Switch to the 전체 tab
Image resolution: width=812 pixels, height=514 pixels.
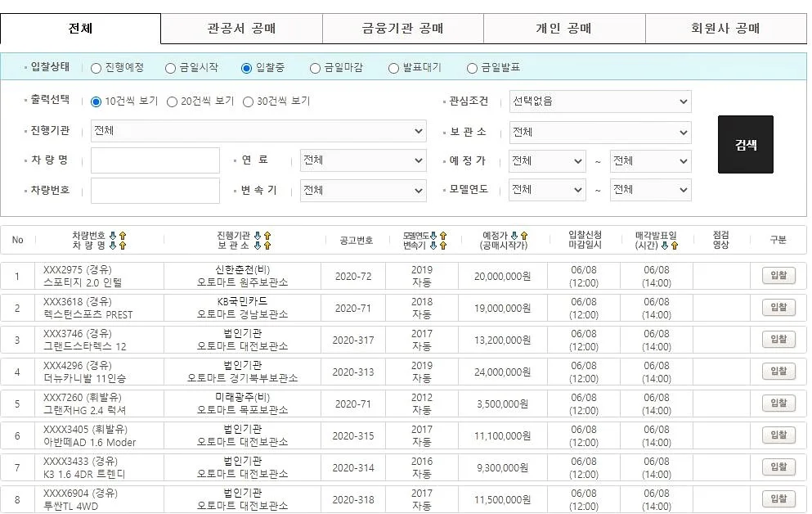80,29
